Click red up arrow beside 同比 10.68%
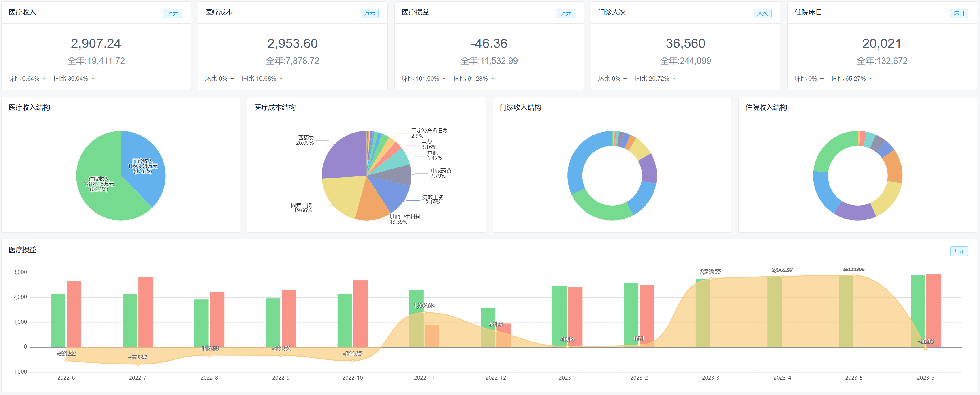The width and height of the screenshot is (980, 395). pyautogui.click(x=281, y=79)
